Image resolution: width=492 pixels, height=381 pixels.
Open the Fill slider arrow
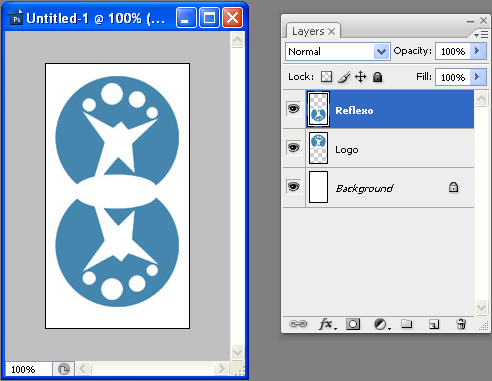(x=478, y=77)
